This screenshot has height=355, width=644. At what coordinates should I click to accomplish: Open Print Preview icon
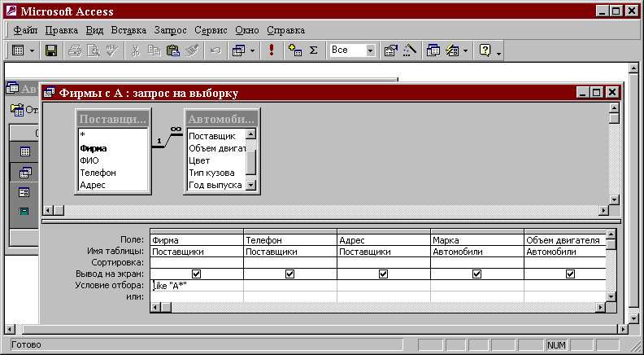tap(94, 50)
